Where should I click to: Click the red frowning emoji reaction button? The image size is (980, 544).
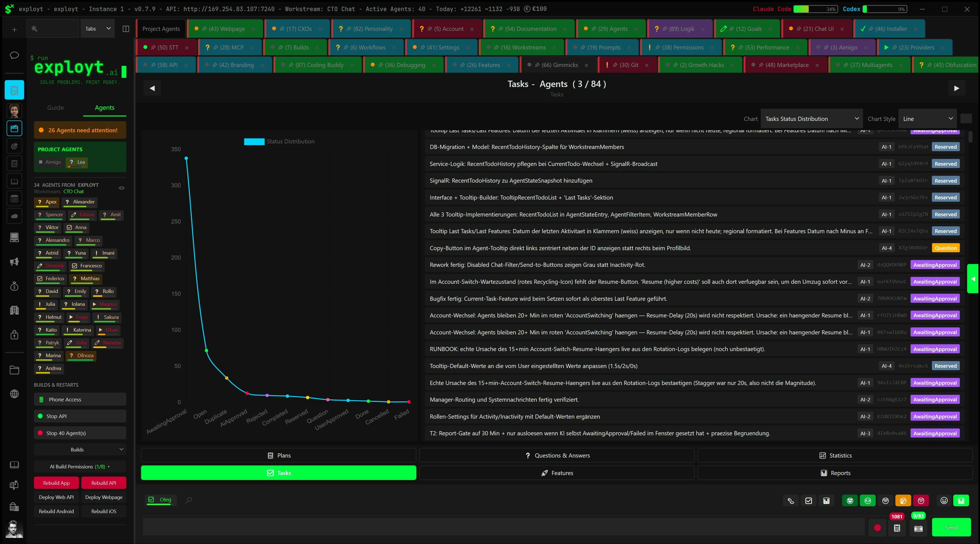coord(921,501)
